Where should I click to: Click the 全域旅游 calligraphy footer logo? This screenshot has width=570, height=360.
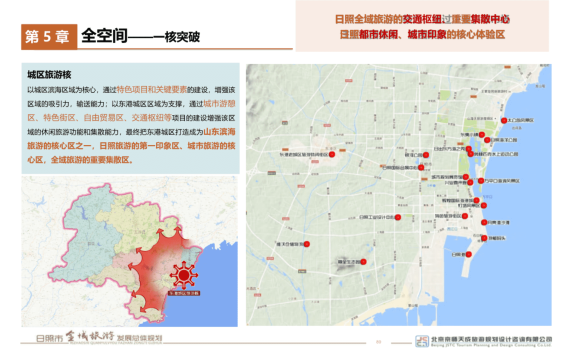pos(90,336)
